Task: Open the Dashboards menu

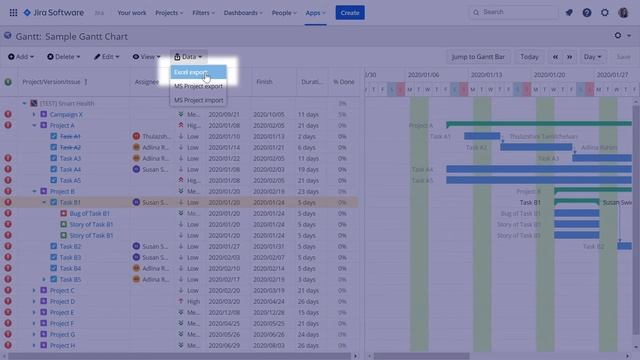Action: click(243, 13)
